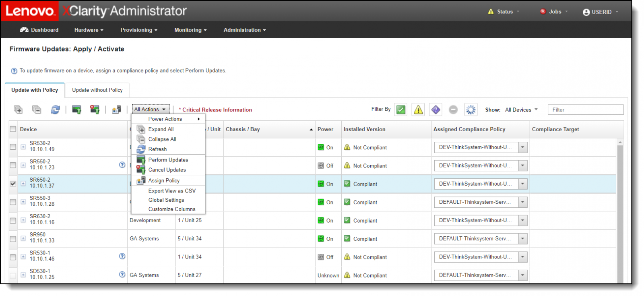This screenshot has width=644, height=296.
Task: Open compliance policy dropdown for SR950
Action: click(x=522, y=238)
